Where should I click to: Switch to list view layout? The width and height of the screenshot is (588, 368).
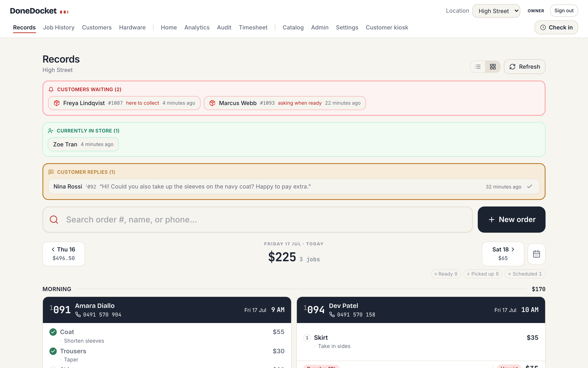coord(478,67)
